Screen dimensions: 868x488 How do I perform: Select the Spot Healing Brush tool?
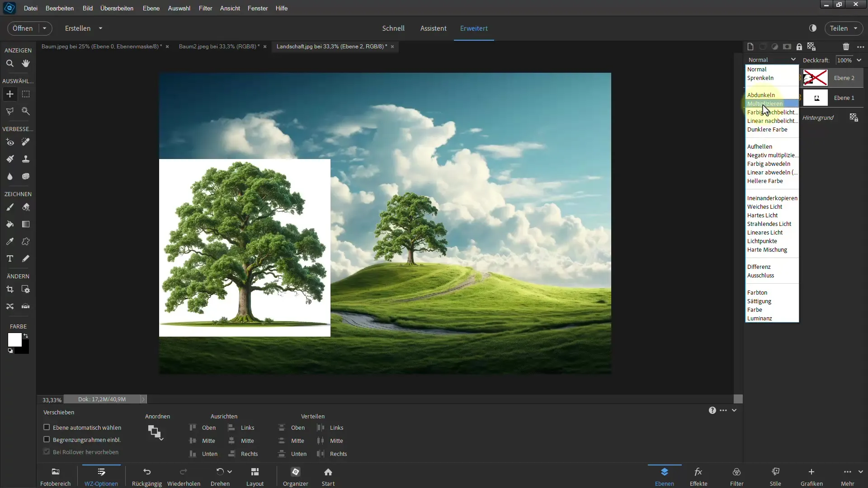(x=26, y=142)
